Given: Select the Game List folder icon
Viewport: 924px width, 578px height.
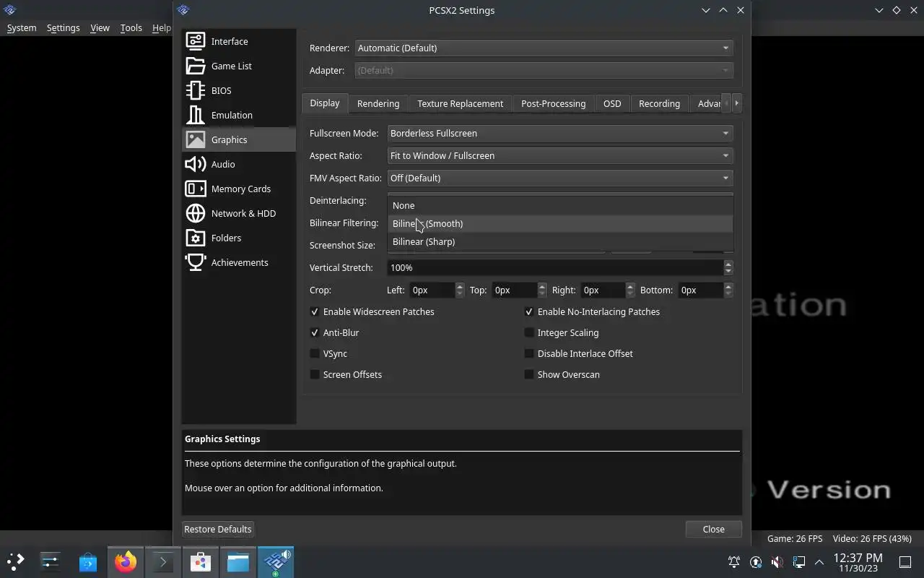Looking at the screenshot, I should pyautogui.click(x=196, y=66).
